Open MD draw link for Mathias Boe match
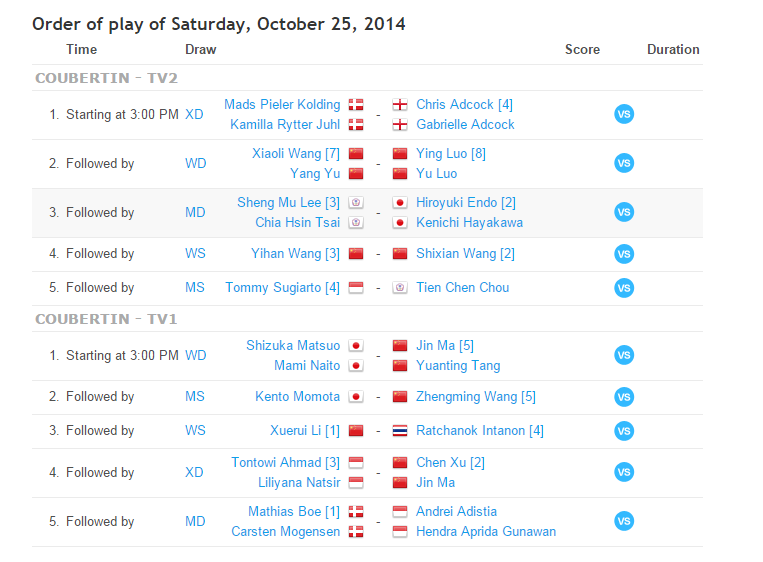This screenshot has height=562, width=763. click(195, 521)
